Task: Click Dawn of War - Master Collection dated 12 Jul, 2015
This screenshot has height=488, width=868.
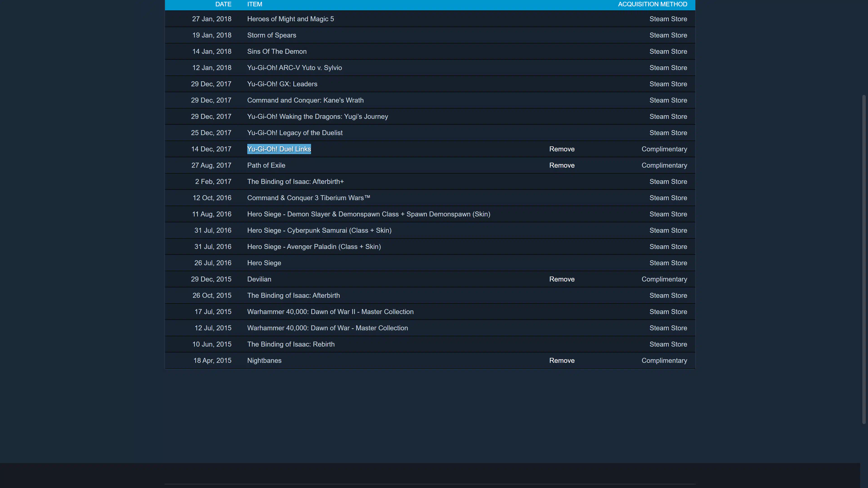Action: [328, 328]
